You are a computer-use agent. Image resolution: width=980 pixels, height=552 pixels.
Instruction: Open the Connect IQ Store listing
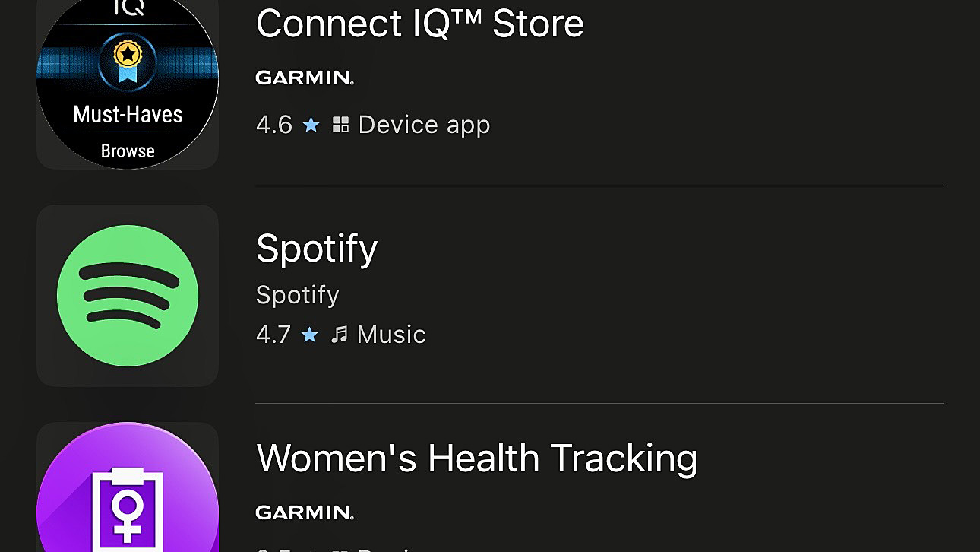click(x=419, y=24)
